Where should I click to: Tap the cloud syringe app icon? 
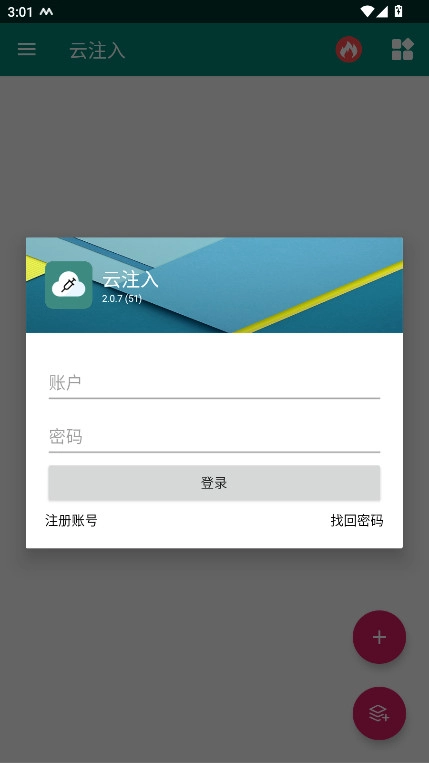click(69, 285)
